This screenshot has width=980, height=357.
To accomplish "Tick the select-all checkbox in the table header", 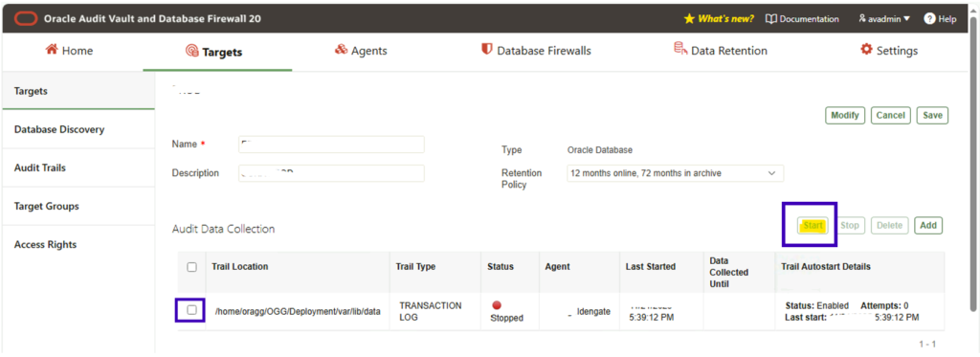I will coord(191,267).
